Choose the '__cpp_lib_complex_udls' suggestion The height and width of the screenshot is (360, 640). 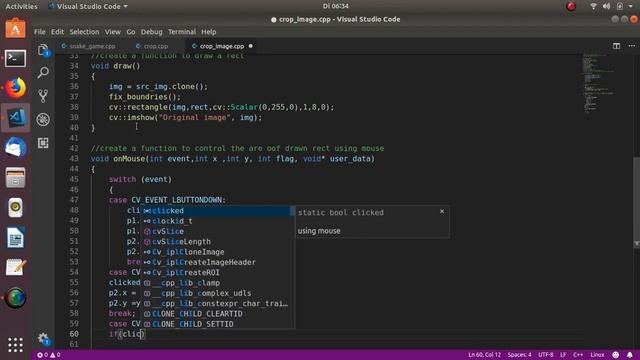click(217, 293)
